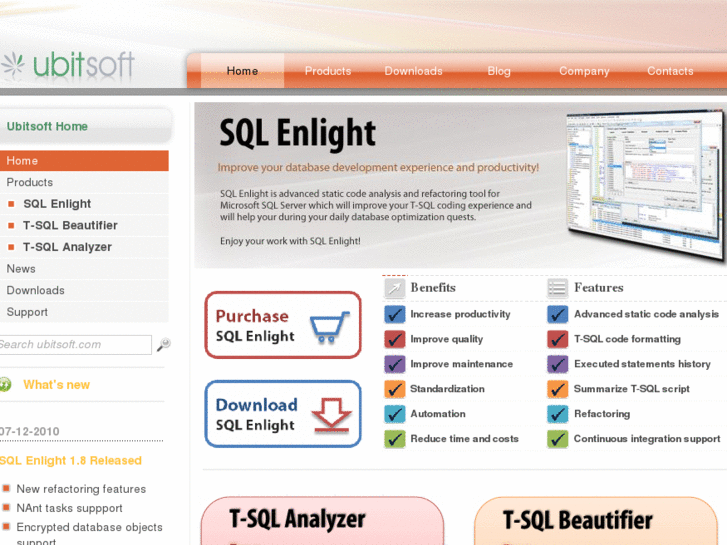Click the Purchase SQL Enlight button
Screen dimensions: 727x545
point(283,325)
